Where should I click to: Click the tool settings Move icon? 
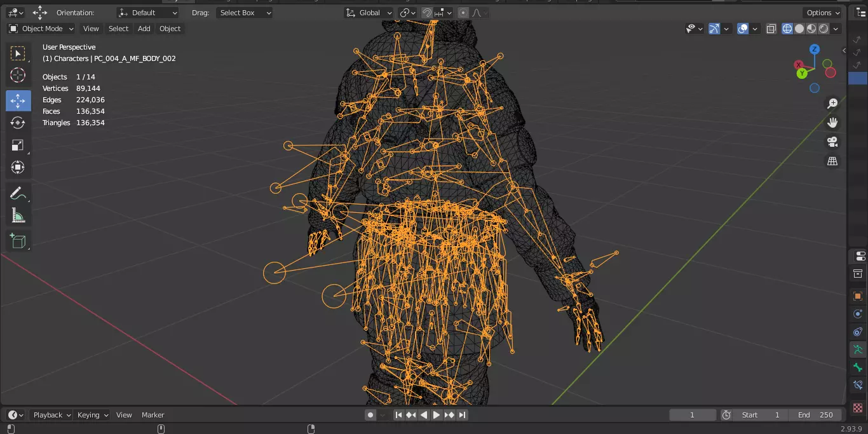click(x=40, y=13)
